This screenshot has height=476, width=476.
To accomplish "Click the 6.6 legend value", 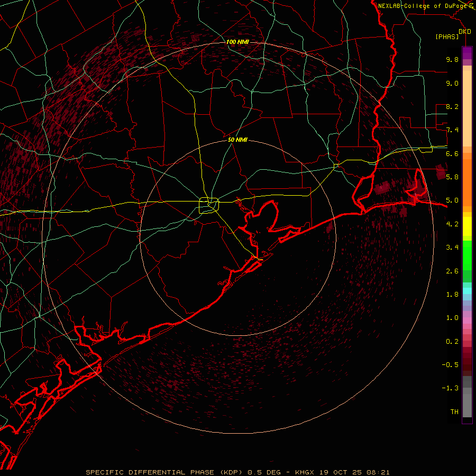I will (x=452, y=153).
